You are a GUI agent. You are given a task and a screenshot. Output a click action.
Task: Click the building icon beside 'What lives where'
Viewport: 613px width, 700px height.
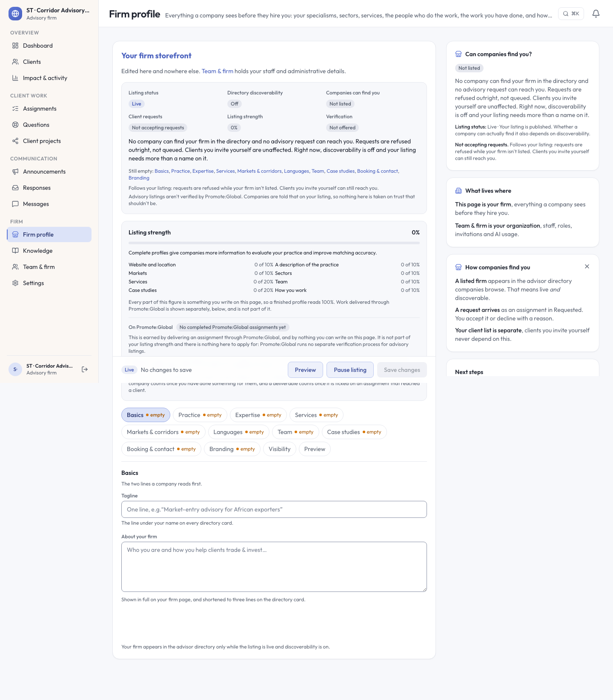[458, 191]
